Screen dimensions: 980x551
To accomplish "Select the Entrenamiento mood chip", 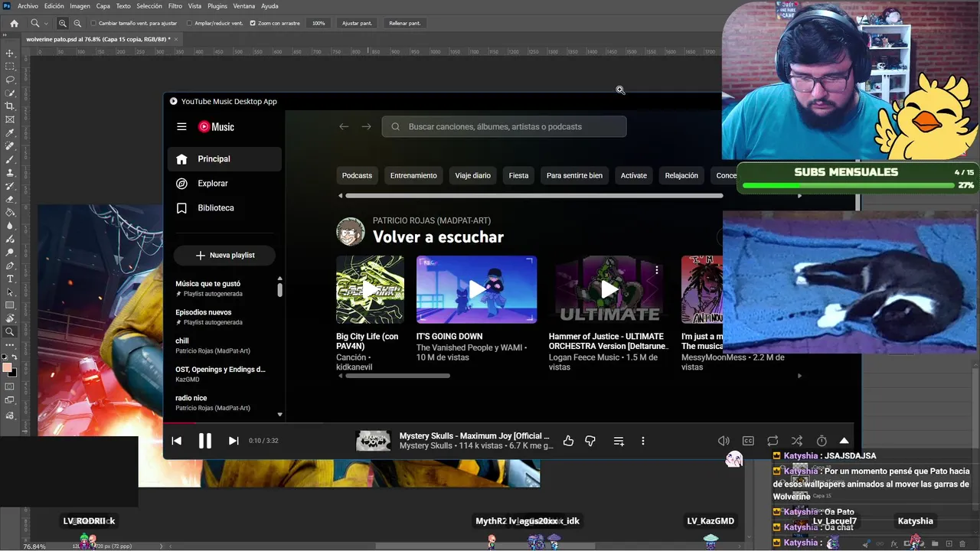I will click(413, 175).
